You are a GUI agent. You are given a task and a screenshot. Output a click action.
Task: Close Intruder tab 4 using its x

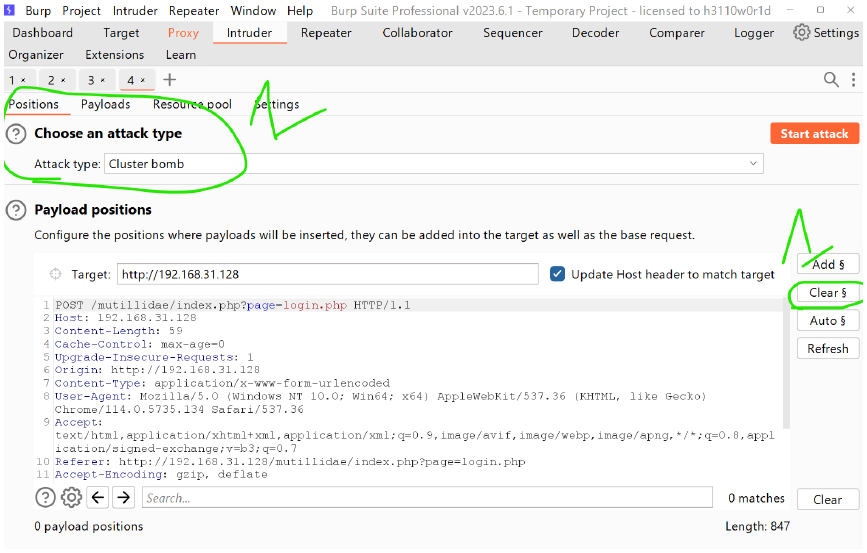point(143,81)
